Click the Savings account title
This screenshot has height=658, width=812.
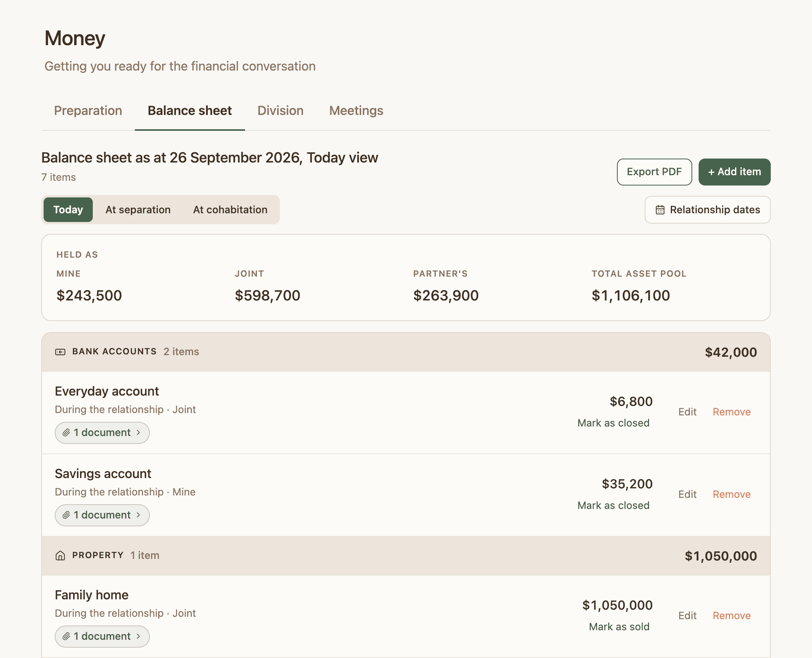[x=103, y=474]
